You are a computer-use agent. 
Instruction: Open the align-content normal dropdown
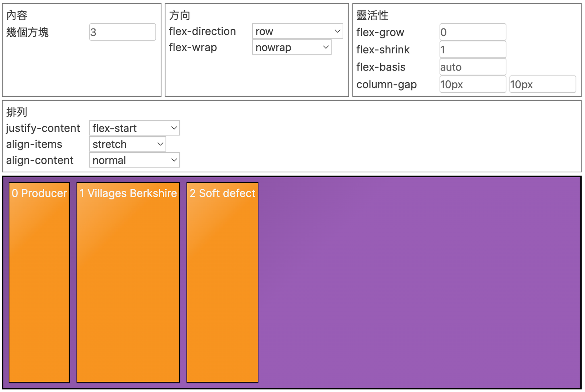pos(134,160)
